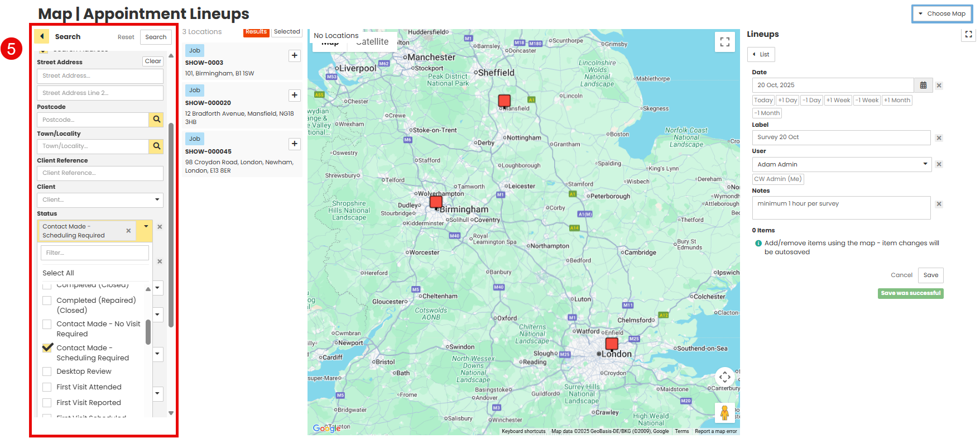Edit the Notes text area
The height and width of the screenshot is (438, 980).
pyautogui.click(x=842, y=208)
